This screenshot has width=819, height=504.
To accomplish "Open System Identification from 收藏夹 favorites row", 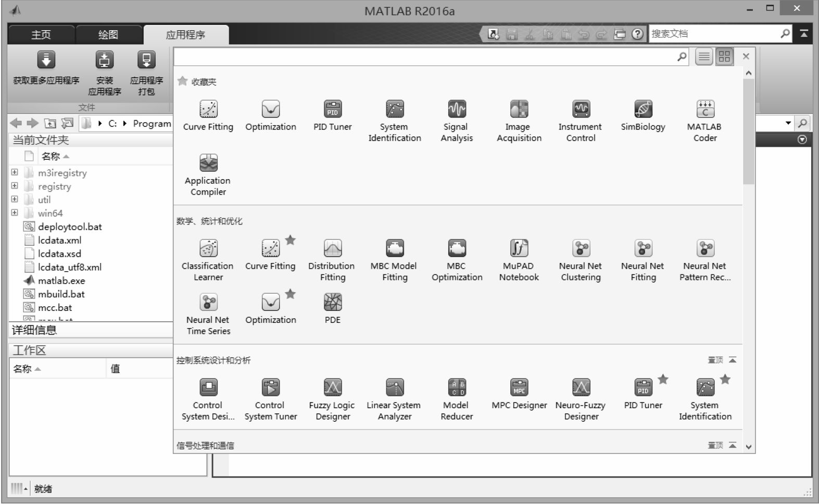I will tap(395, 121).
